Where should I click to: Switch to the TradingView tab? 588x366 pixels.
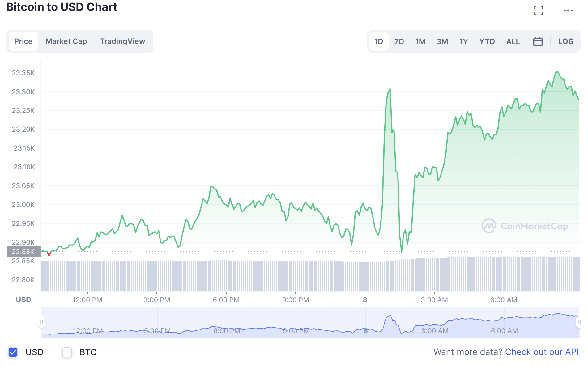122,41
